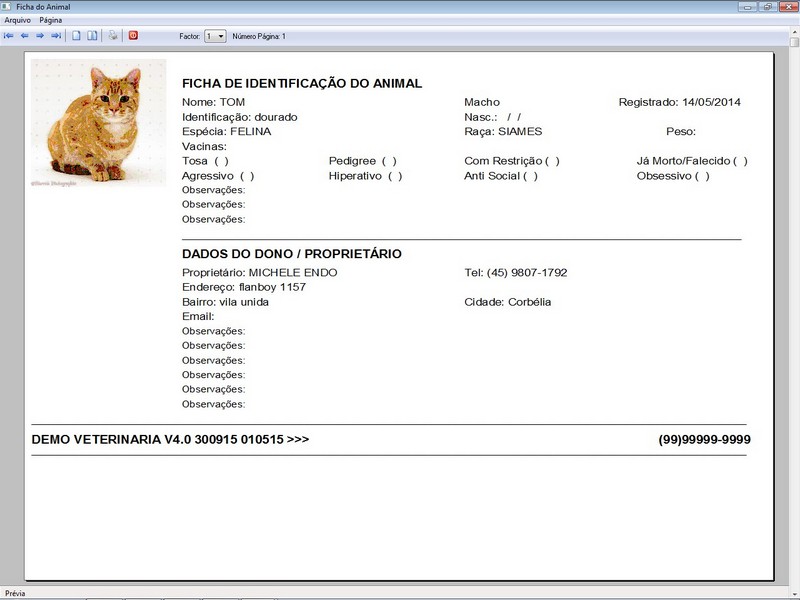Open the Arquivo menu
The height and width of the screenshot is (600, 800).
[x=17, y=20]
